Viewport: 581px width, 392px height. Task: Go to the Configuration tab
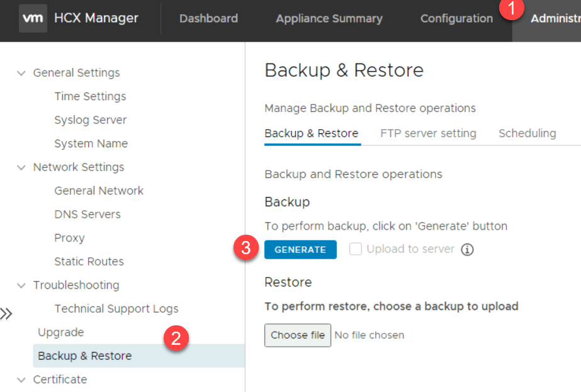456,18
